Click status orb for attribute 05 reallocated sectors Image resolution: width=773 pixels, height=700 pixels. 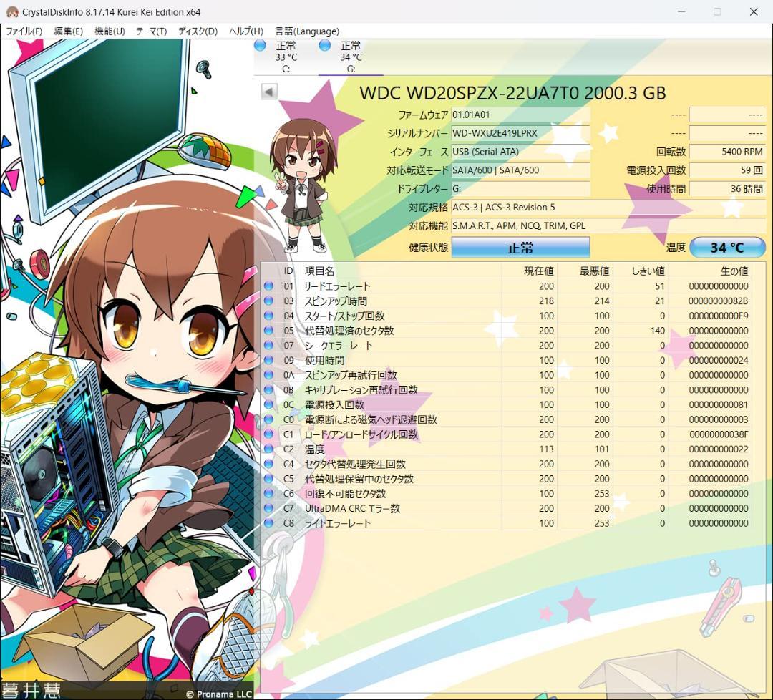269,331
